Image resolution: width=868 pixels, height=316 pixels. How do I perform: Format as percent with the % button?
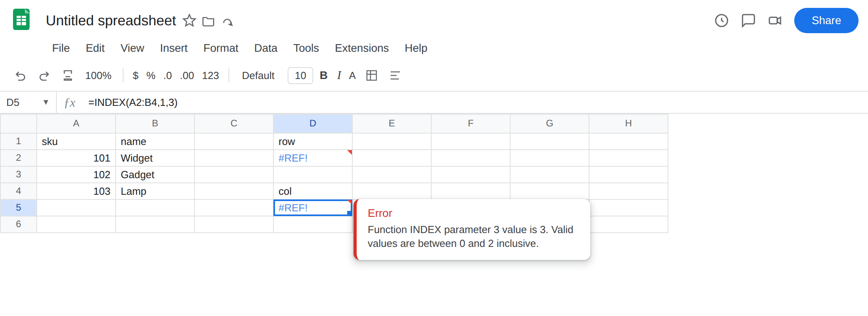[151, 75]
